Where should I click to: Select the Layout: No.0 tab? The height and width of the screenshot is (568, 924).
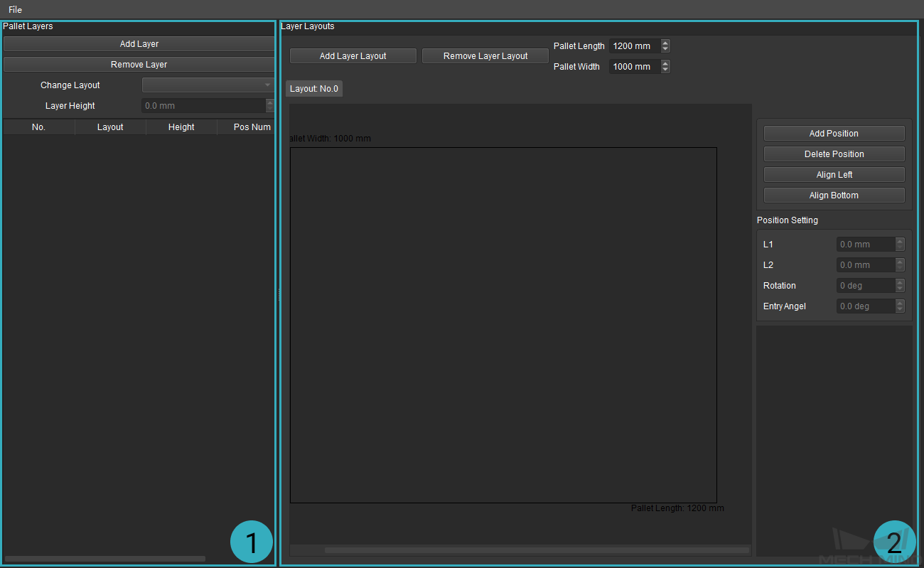pyautogui.click(x=314, y=89)
